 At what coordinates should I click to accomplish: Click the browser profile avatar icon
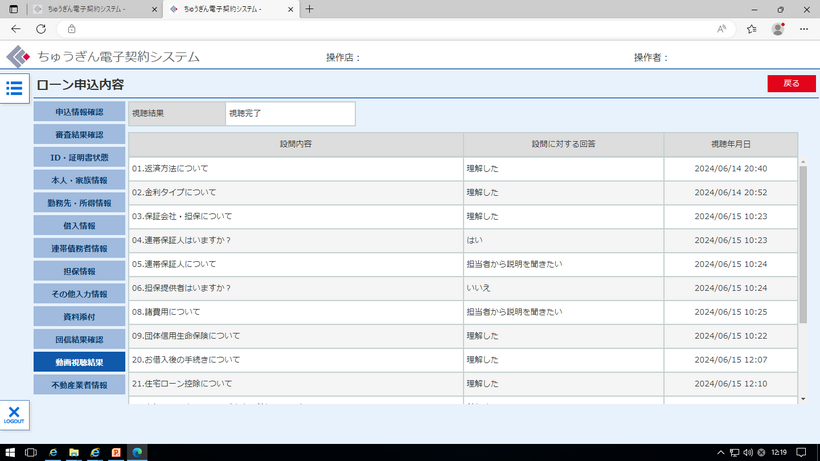pyautogui.click(x=777, y=29)
